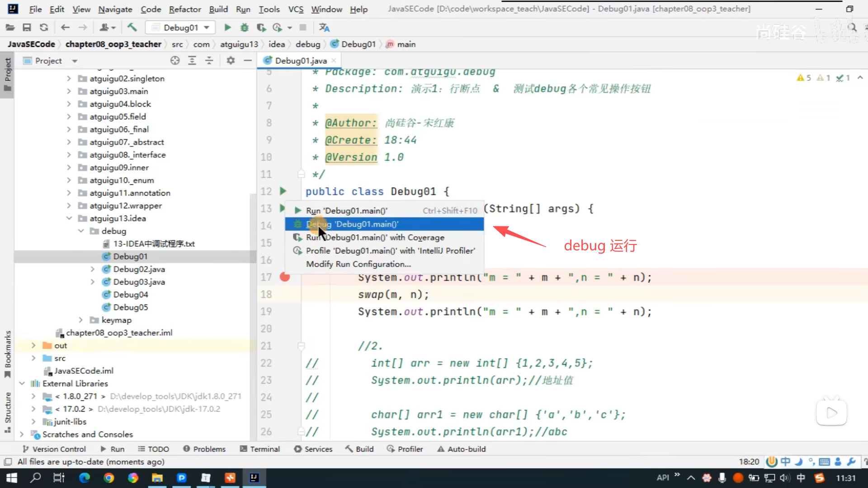Screen dimensions: 868x488
Task: Open the Debug01 run configuration dropdown
Action: coord(180,28)
